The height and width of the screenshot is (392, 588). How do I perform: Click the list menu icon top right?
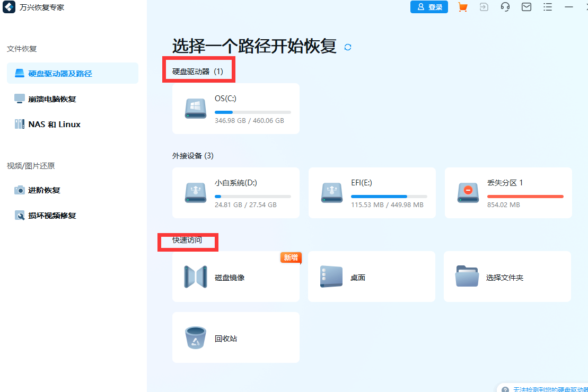[547, 7]
